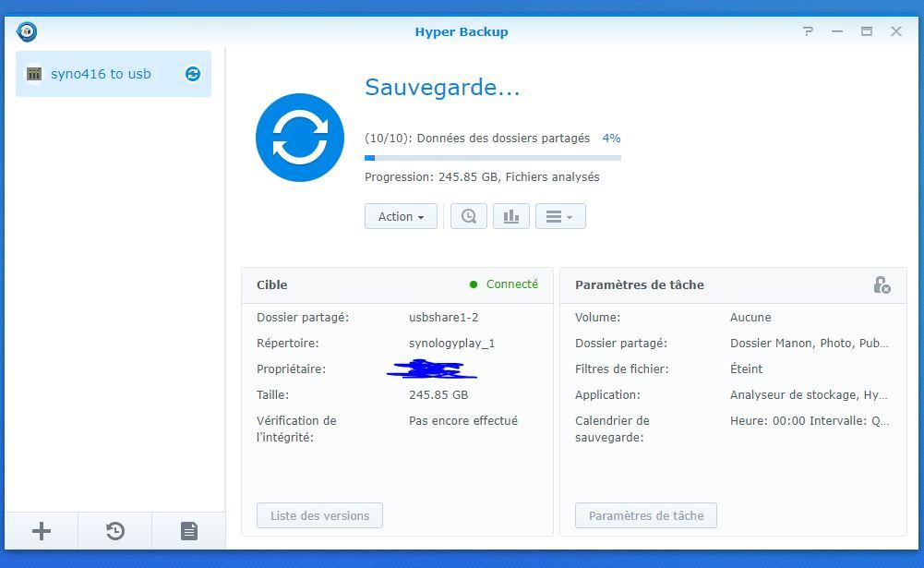
Task: Click the backup progress bar
Action: coord(493,158)
